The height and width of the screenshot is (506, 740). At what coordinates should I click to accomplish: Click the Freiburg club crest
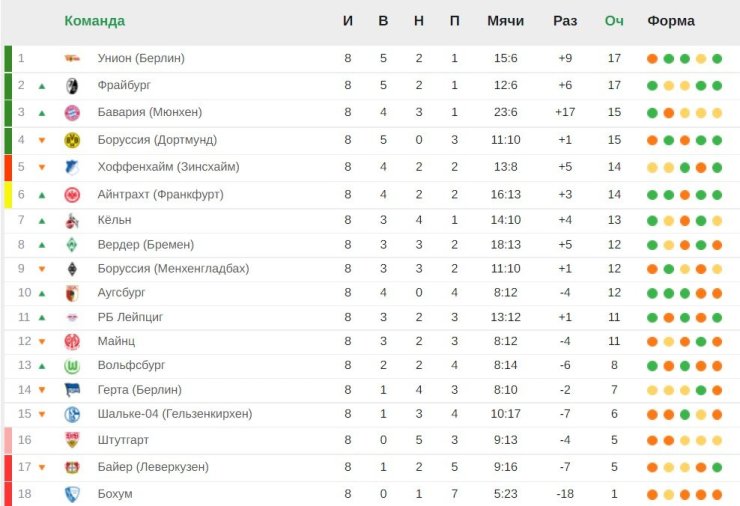pos(72,85)
